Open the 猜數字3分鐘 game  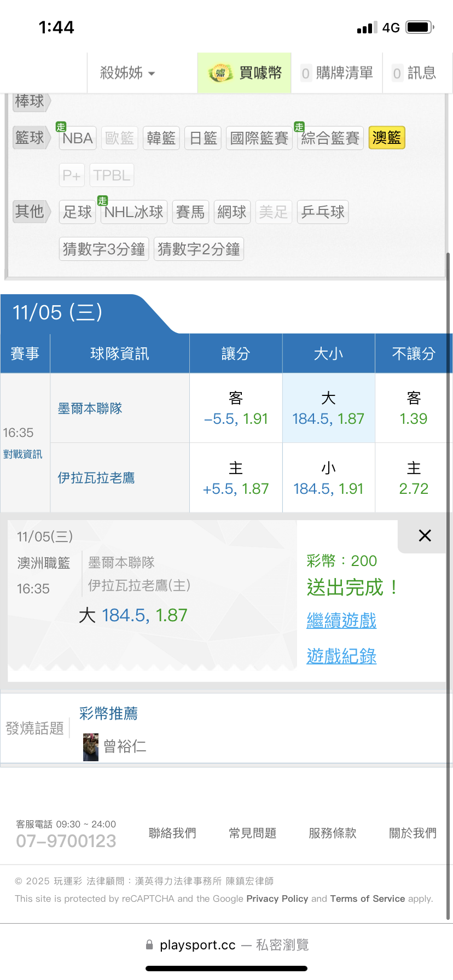tap(104, 249)
